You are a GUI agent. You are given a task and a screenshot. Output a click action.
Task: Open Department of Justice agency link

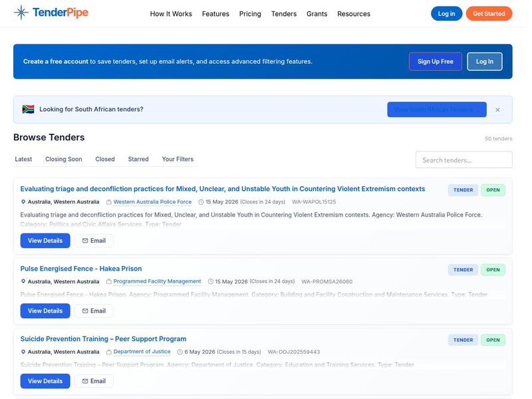click(142, 352)
